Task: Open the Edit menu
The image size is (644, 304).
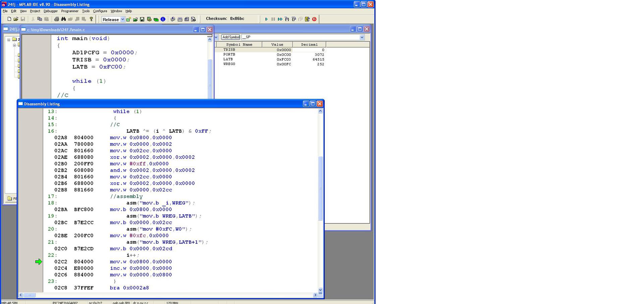Action: pos(14,11)
